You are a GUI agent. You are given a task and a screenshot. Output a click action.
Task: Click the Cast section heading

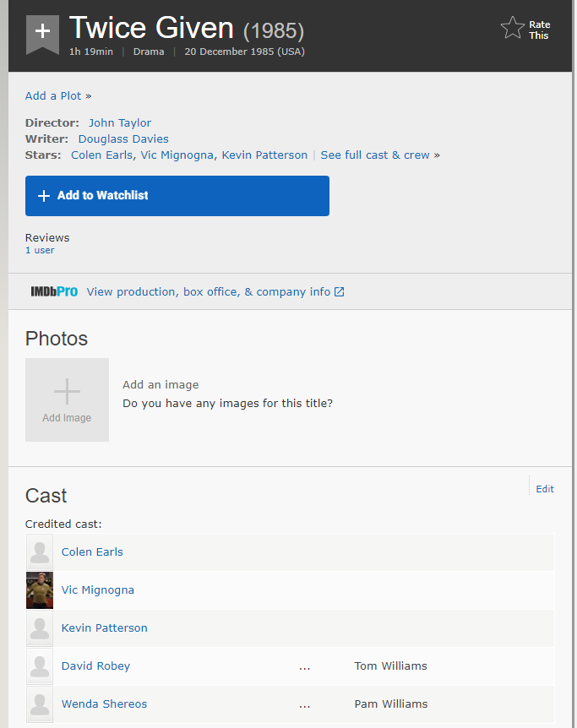tap(46, 496)
